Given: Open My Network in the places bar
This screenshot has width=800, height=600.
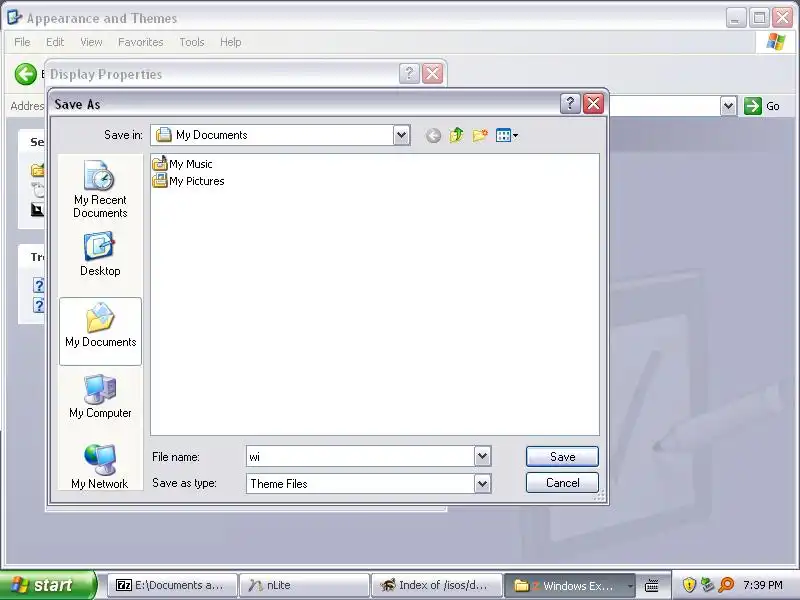Looking at the screenshot, I should coord(100,466).
